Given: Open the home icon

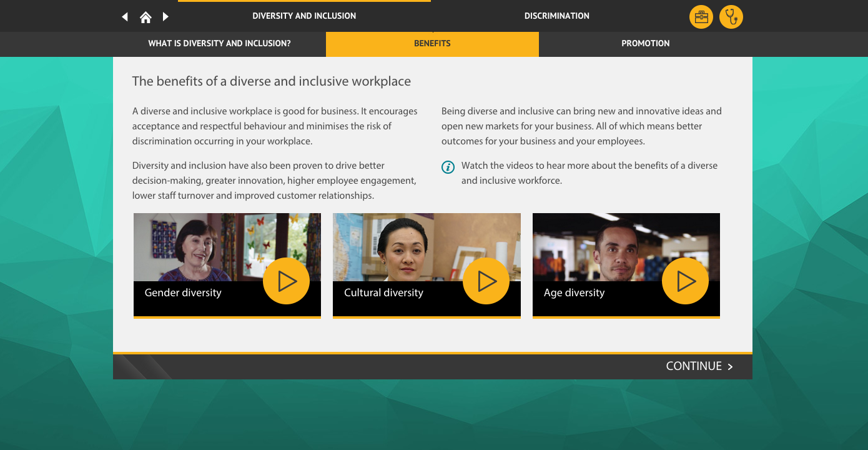Looking at the screenshot, I should tap(145, 17).
